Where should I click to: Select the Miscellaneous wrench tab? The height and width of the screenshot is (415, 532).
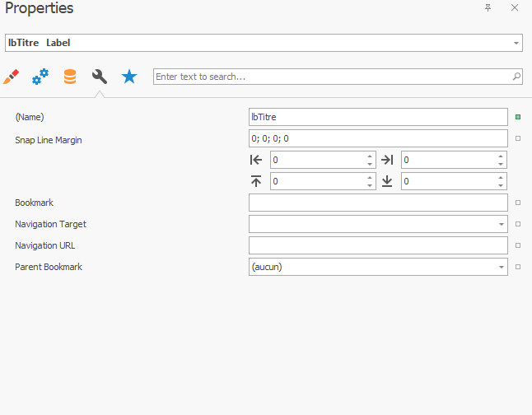(x=100, y=77)
